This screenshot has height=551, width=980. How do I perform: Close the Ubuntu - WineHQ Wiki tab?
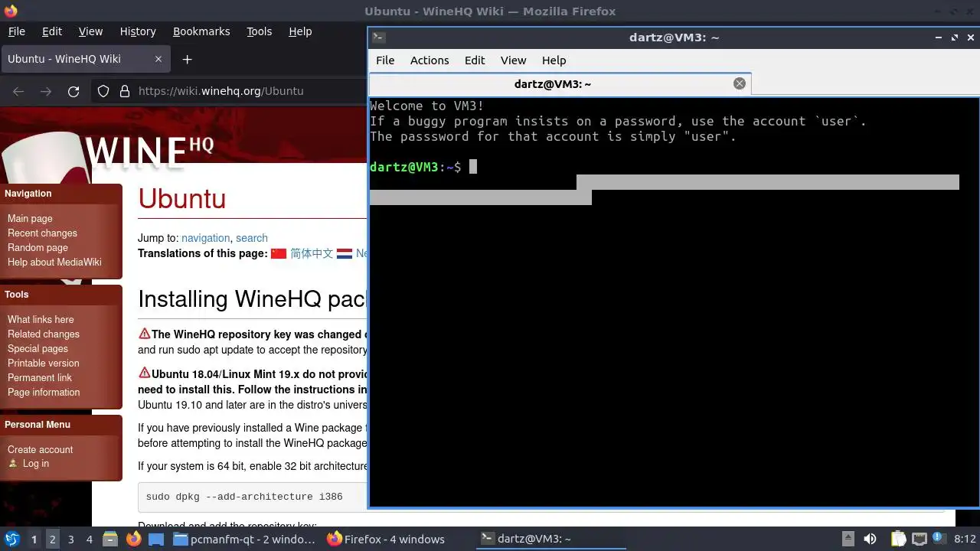click(158, 59)
